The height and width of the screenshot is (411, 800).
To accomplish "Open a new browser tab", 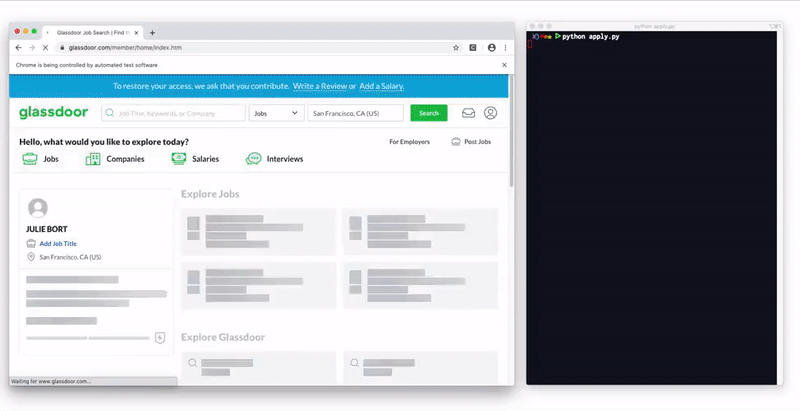I will tap(152, 33).
